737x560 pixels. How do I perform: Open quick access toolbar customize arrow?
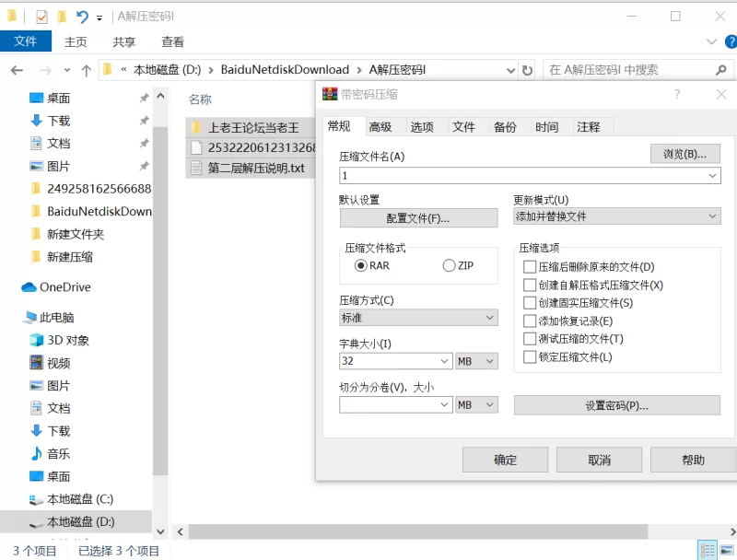(x=99, y=18)
